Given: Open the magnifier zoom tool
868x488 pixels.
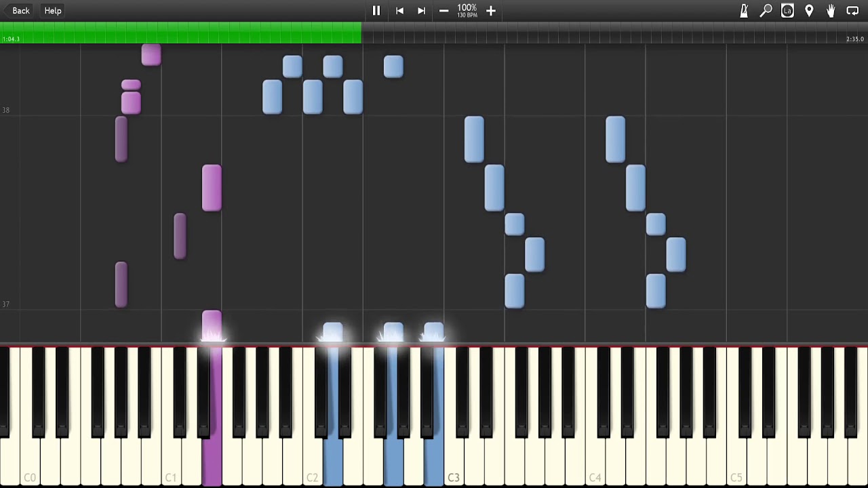Looking at the screenshot, I should (766, 11).
